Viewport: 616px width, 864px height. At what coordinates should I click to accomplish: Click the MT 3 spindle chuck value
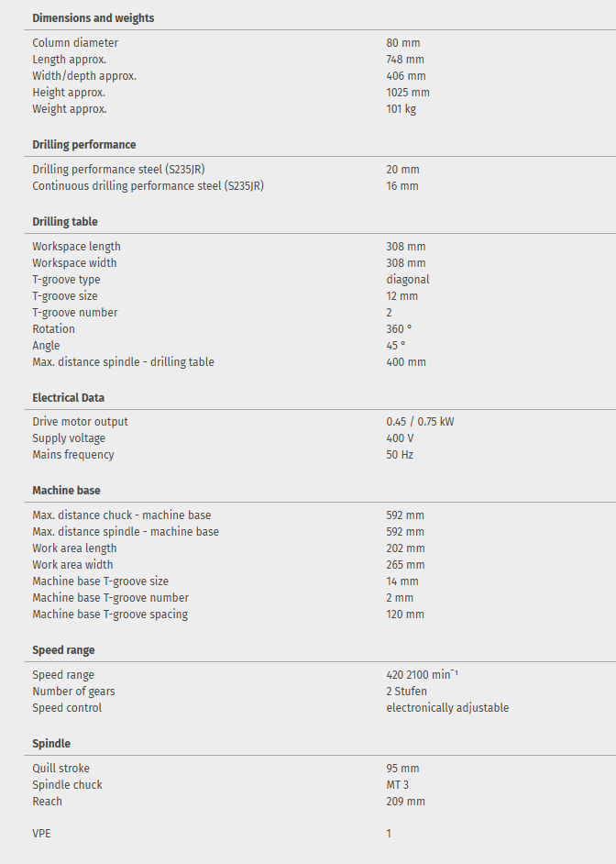click(400, 785)
